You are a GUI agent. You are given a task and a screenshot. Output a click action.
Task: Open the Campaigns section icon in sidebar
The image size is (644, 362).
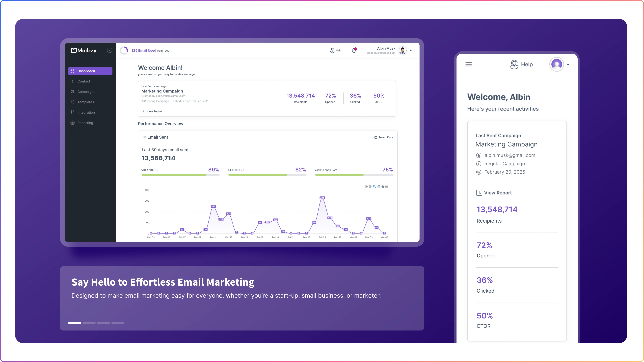pyautogui.click(x=72, y=92)
